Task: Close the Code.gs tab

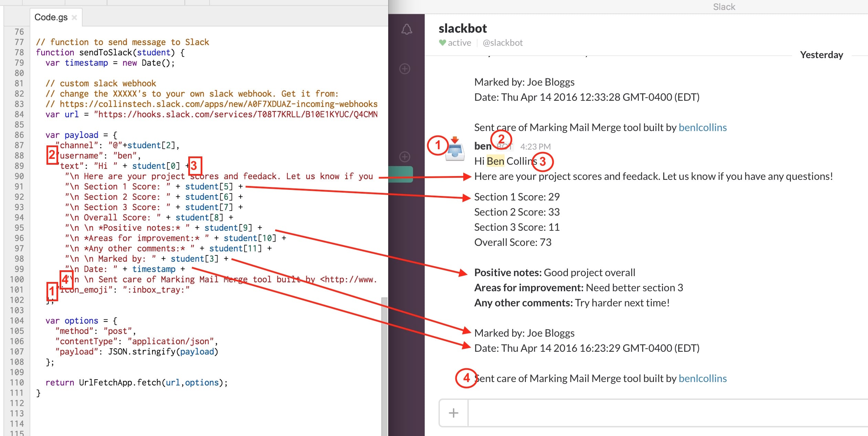Action: (74, 17)
